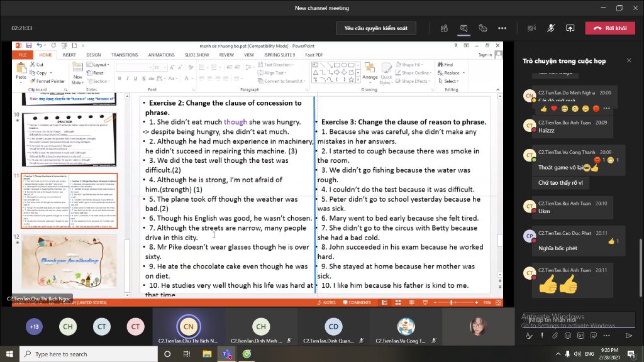Open the participants panel icon
The height and width of the screenshot is (362, 644).
click(444, 28)
